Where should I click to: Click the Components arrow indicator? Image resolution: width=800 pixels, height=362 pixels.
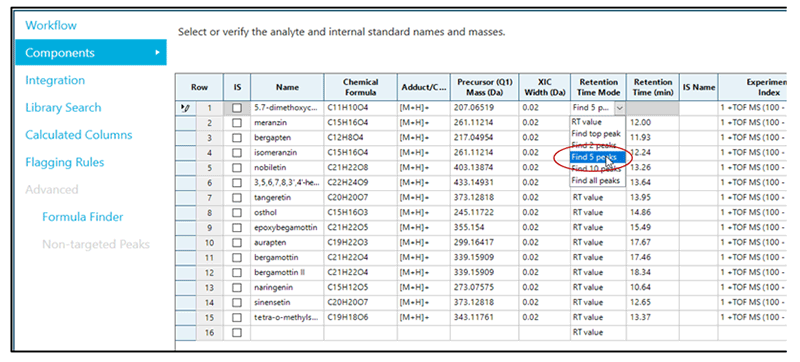point(158,53)
